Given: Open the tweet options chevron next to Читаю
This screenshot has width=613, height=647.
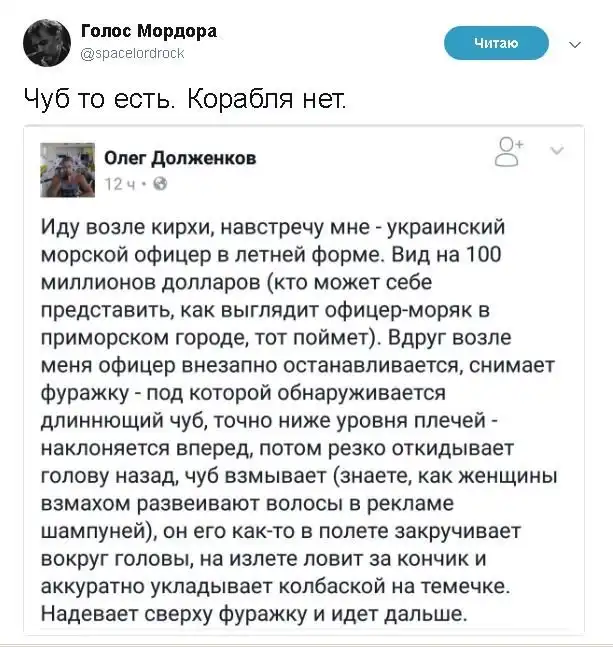Looking at the screenshot, I should 575,44.
